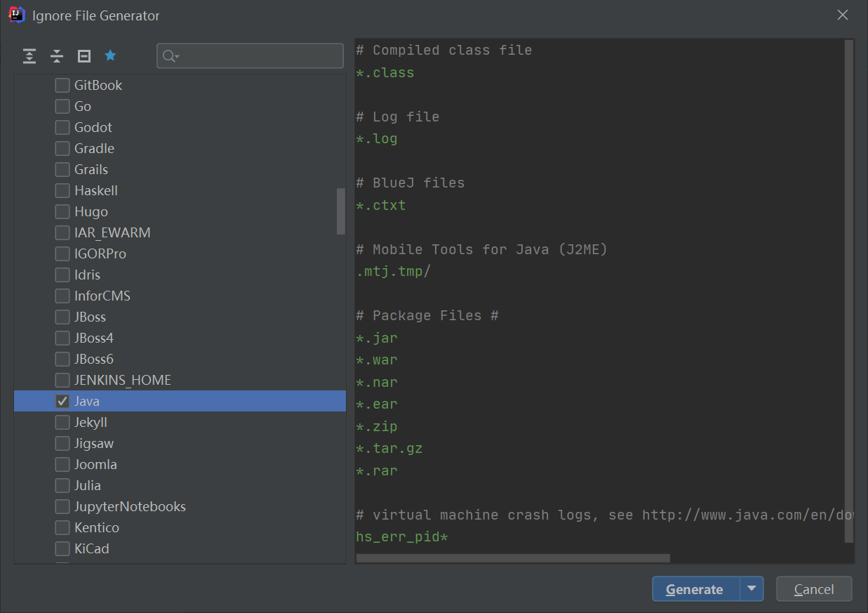Uncheck the Java template checkbox
The image size is (868, 613).
point(62,401)
